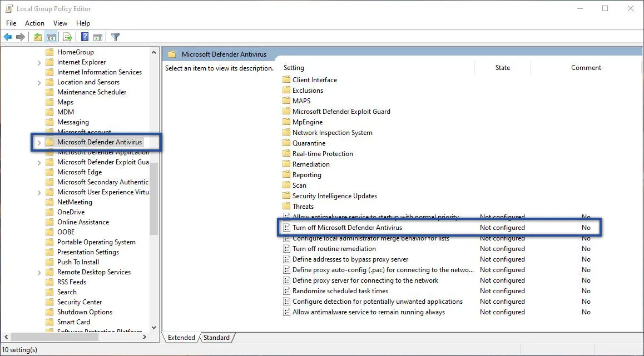Open the Up one level folder icon
The image size is (644, 356).
point(37,37)
